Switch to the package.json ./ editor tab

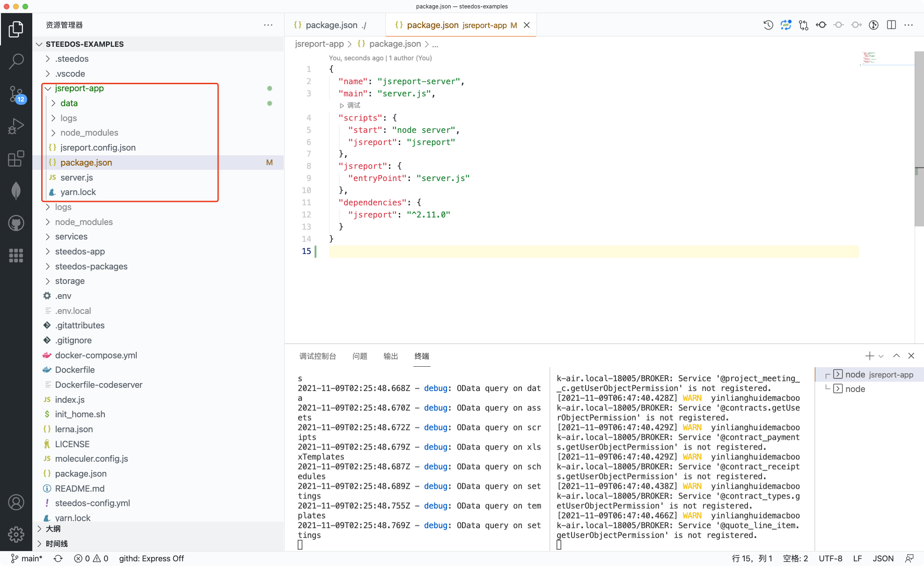[x=334, y=25]
